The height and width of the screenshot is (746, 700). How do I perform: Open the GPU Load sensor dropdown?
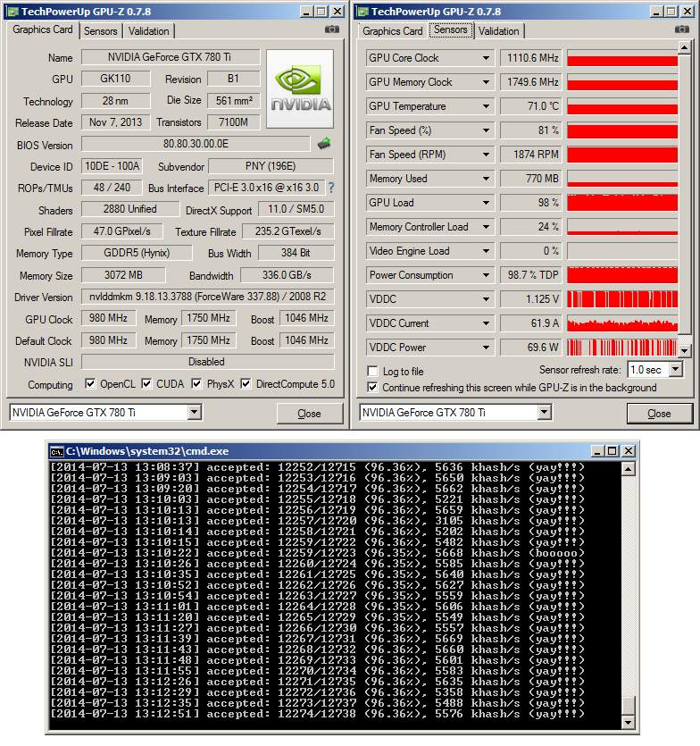click(x=486, y=203)
